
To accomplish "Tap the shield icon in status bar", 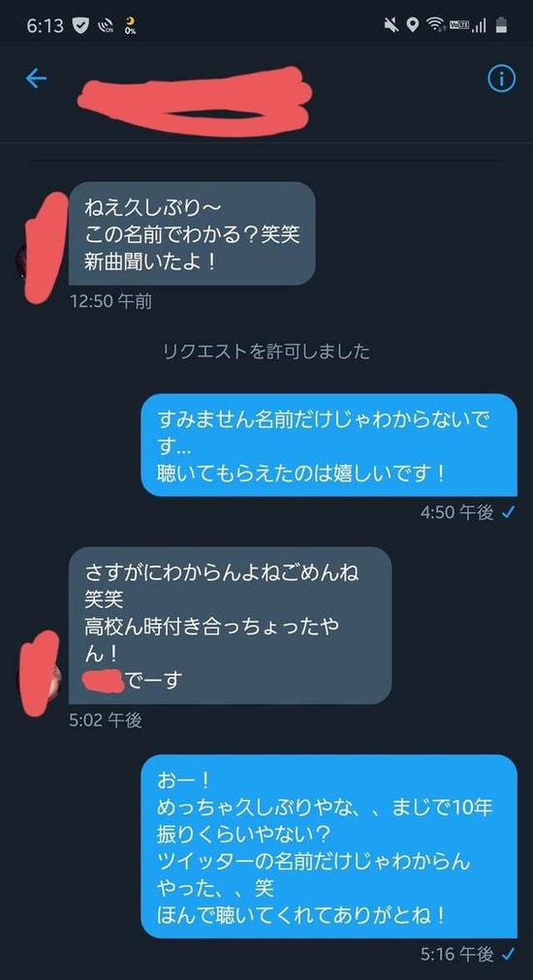I will click(x=81, y=25).
